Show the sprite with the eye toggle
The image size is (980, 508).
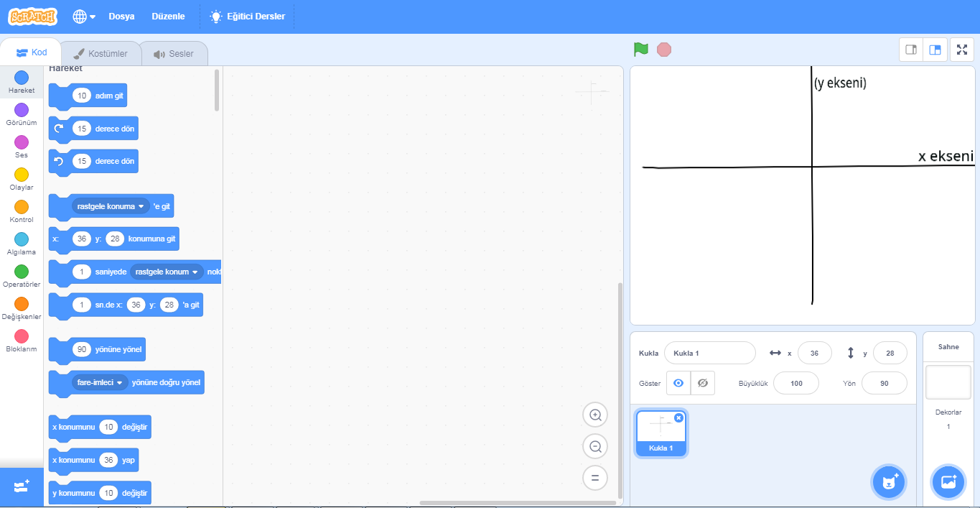pos(678,383)
